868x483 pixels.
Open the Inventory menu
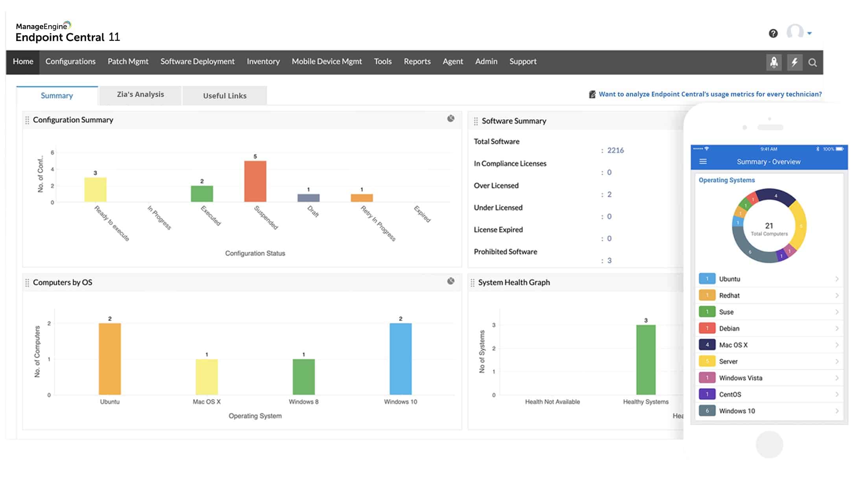click(x=263, y=62)
